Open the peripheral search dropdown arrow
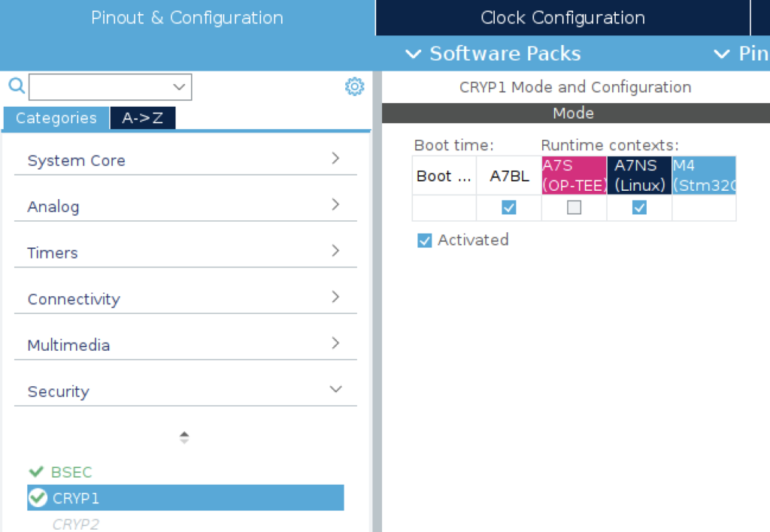 179,87
